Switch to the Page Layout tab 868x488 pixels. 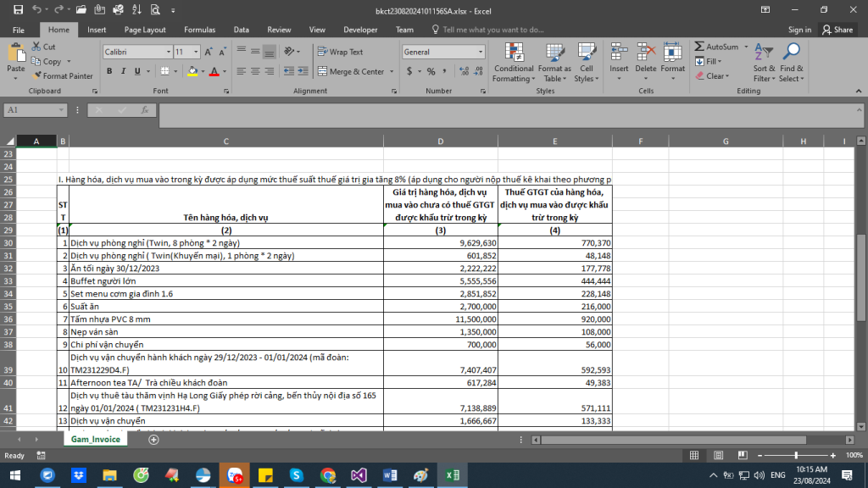[145, 30]
